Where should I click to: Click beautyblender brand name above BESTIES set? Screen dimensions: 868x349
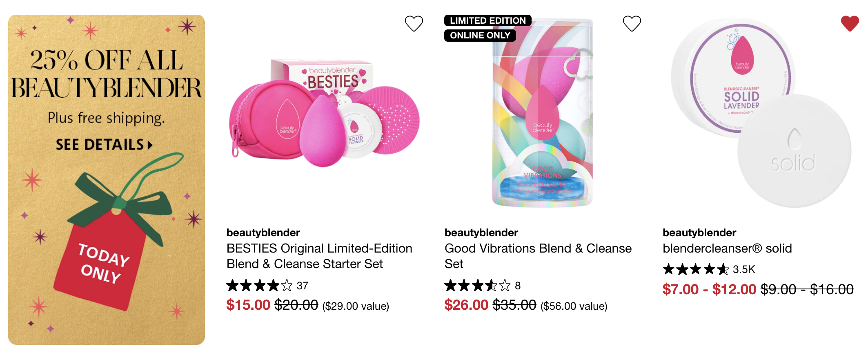pyautogui.click(x=263, y=233)
